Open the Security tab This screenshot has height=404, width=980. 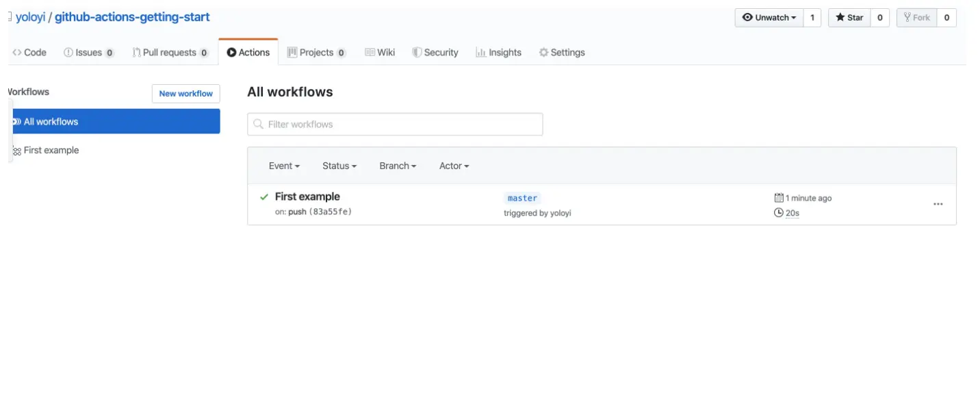coord(435,52)
